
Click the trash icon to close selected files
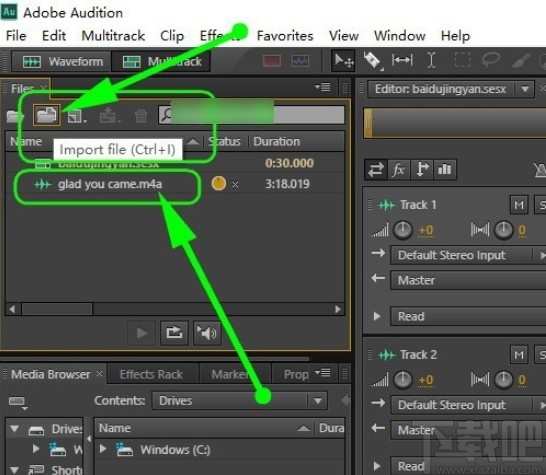pyautogui.click(x=141, y=116)
